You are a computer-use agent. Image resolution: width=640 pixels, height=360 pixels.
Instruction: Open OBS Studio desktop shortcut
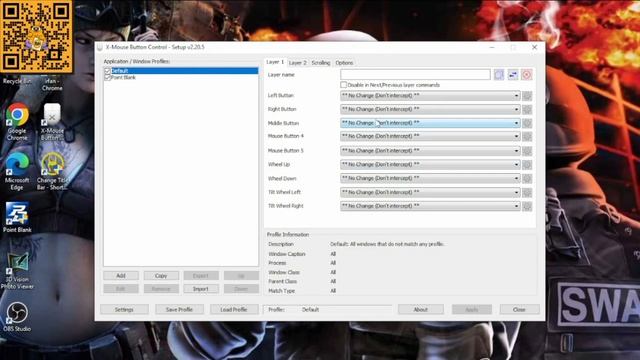pyautogui.click(x=17, y=317)
